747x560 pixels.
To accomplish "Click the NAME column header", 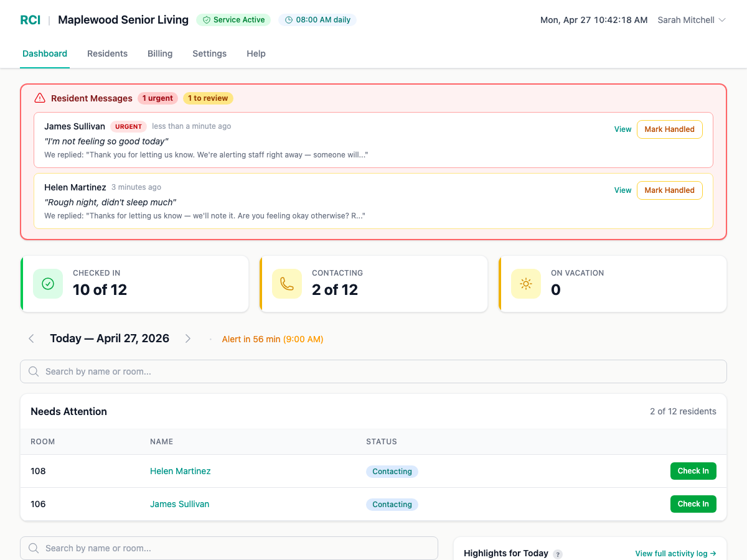I will click(161, 442).
